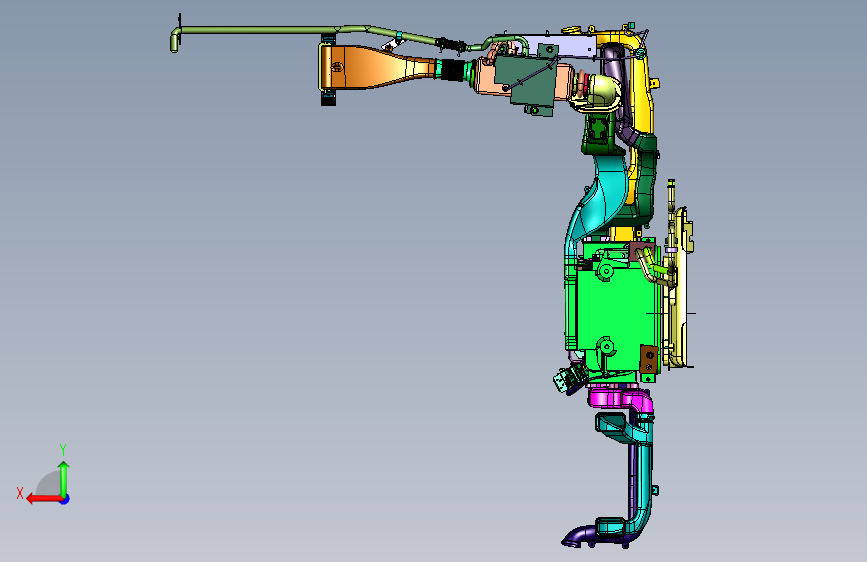Select the purple outlet nozzle at the bottom
The image size is (867, 562).
point(578,537)
